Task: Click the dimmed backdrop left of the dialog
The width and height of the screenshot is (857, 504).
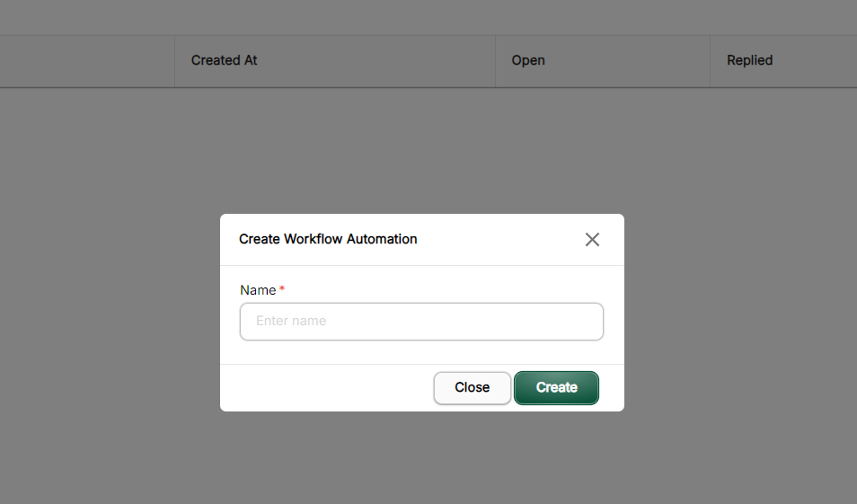Action: 108,313
